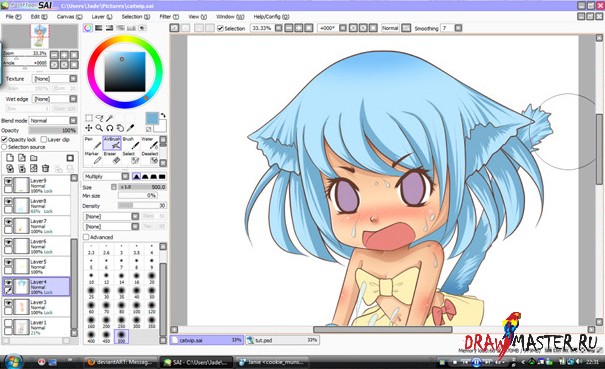Image resolution: width=605 pixels, height=369 pixels.
Task: Open Janie chat window in the taskbar
Action: pyautogui.click(x=272, y=362)
